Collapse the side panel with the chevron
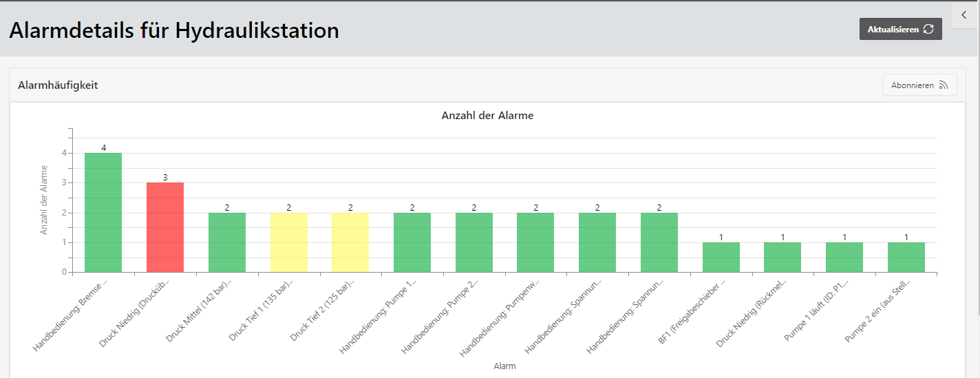The height and width of the screenshot is (378, 980). pyautogui.click(x=964, y=14)
